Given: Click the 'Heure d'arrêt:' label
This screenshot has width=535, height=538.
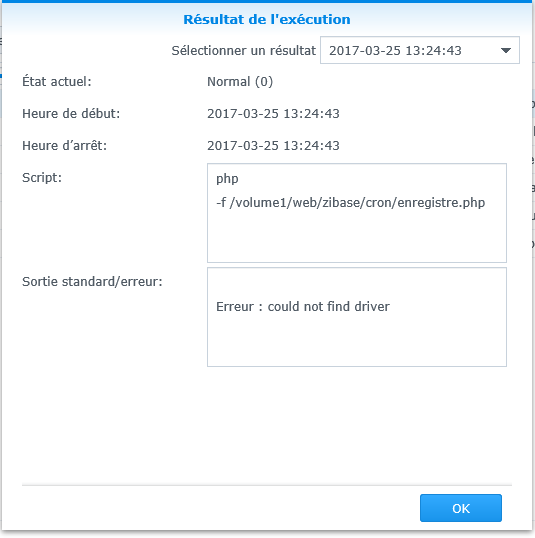Looking at the screenshot, I should 65,145.
